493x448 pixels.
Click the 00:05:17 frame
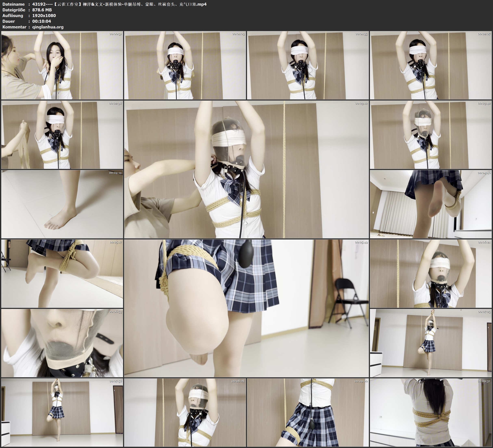pos(62,273)
